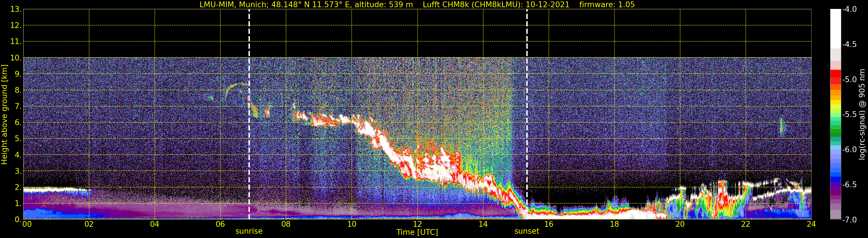
Task: Click the height axis tick label '2.'
Action: pyautogui.click(x=18, y=188)
